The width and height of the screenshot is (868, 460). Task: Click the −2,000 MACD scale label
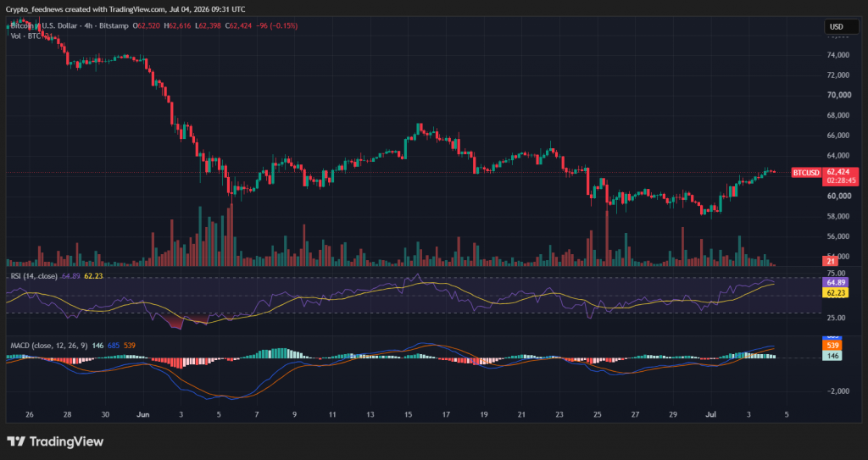point(837,391)
